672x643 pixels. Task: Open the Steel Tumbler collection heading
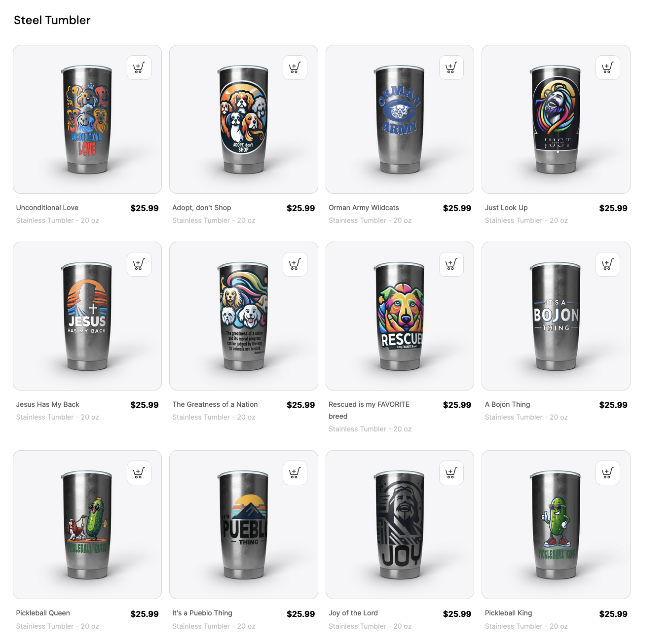[52, 20]
